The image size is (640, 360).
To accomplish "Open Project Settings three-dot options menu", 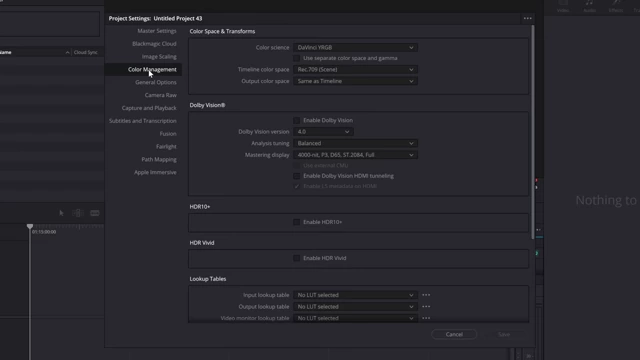I will point(528,18).
